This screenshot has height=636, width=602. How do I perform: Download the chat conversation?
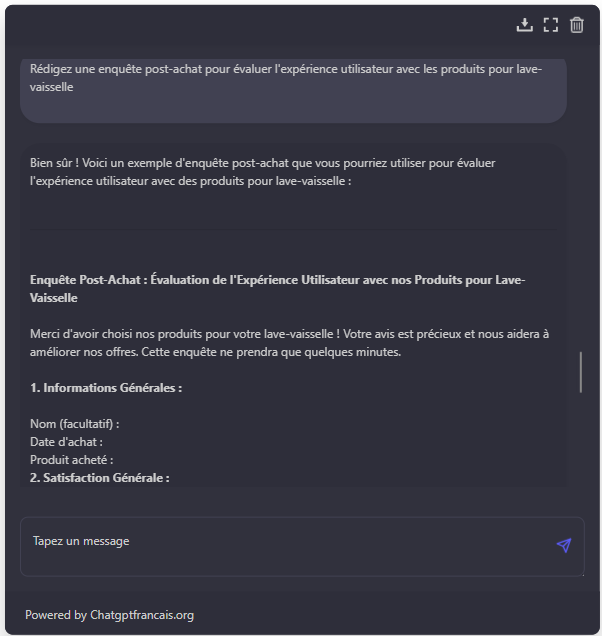(525, 25)
